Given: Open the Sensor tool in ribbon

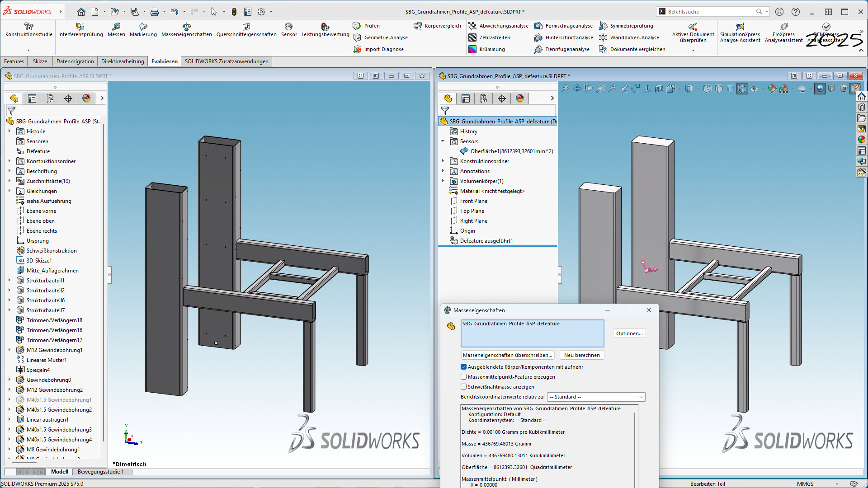Looking at the screenshot, I should click(289, 30).
